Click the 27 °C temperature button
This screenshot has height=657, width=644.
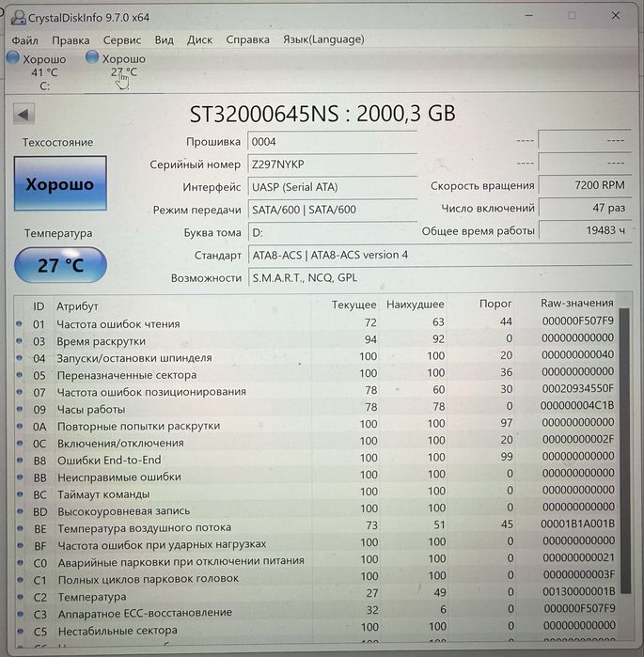pyautogui.click(x=60, y=265)
